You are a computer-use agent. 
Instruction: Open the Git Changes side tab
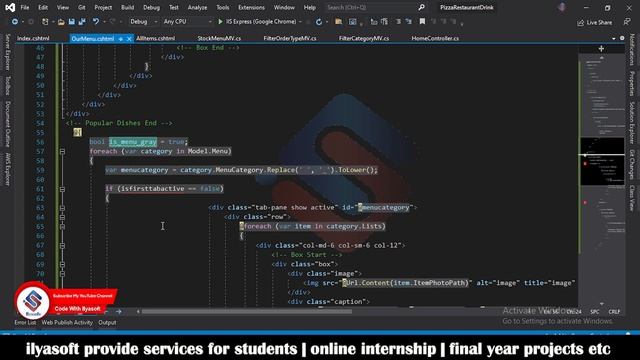coord(631,164)
